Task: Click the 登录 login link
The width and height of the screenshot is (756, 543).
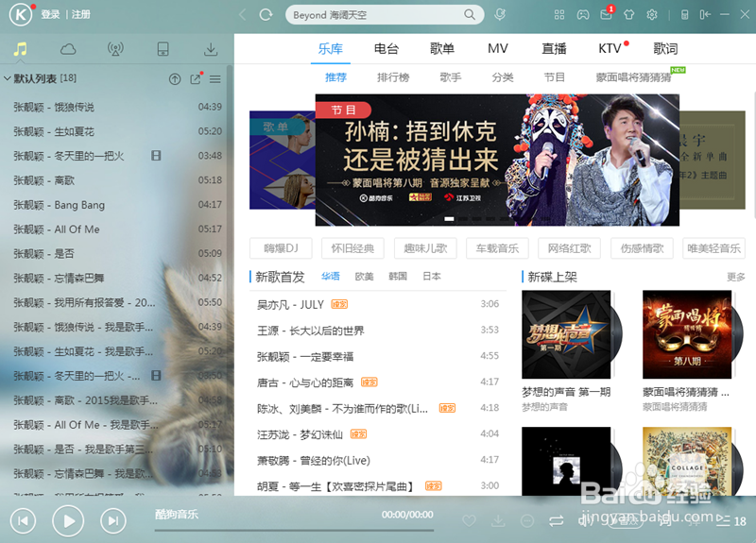Action: coord(50,15)
